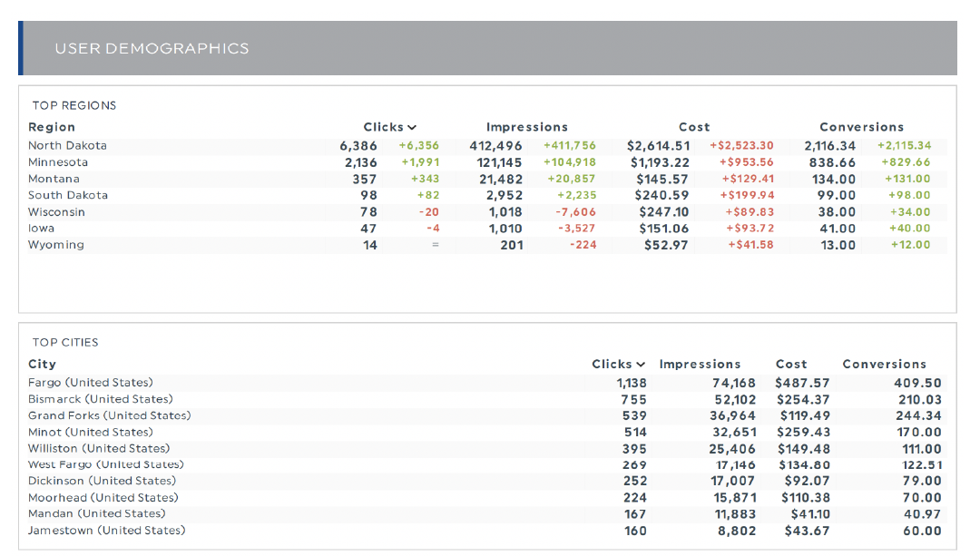This screenshot has height=556, width=980.
Task: Click the TOP CITIES panel title
Action: [x=65, y=342]
